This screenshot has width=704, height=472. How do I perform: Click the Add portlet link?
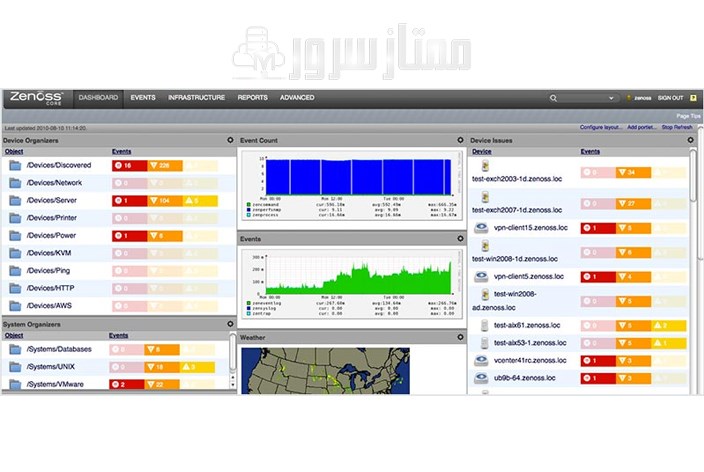[642, 128]
